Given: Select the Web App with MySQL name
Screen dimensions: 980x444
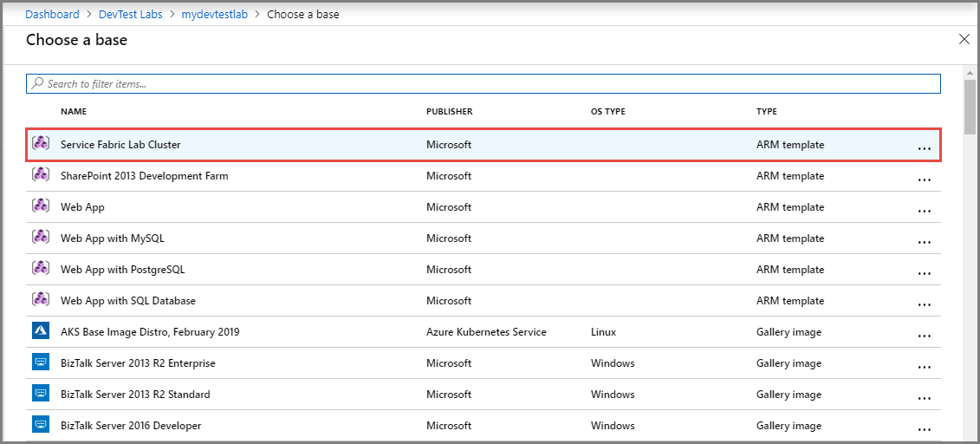Looking at the screenshot, I should 113,238.
